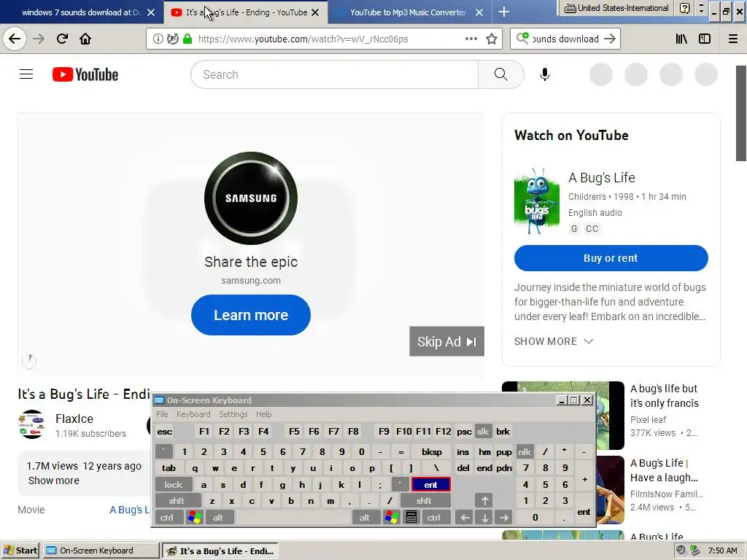Screen dimensions: 747x560
Task: Expand video description with Show more
Action: tap(54, 481)
